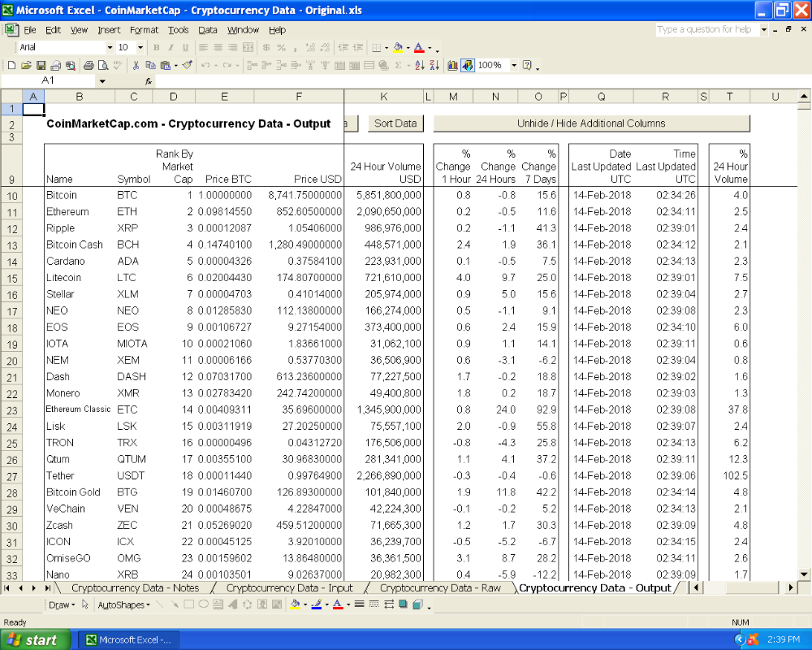Copy the selection
This screenshot has width=812, height=650.
pyautogui.click(x=150, y=65)
